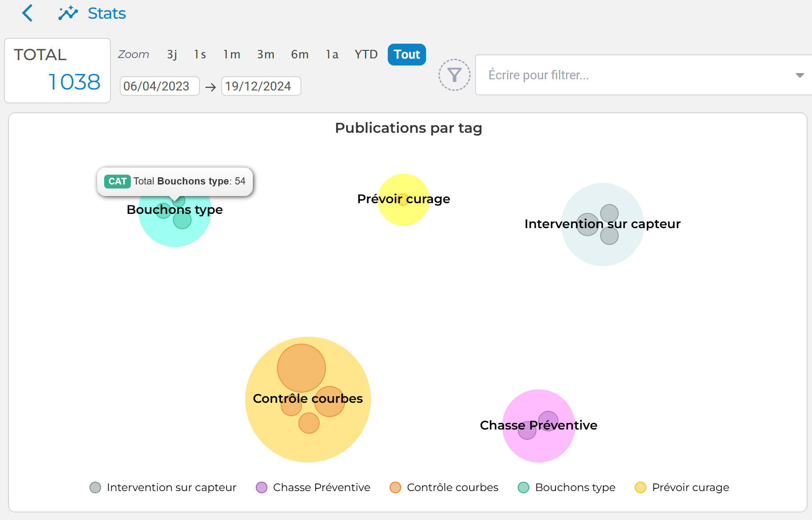This screenshot has height=520, width=812.
Task: Select the 6m zoom range
Action: [x=300, y=54]
